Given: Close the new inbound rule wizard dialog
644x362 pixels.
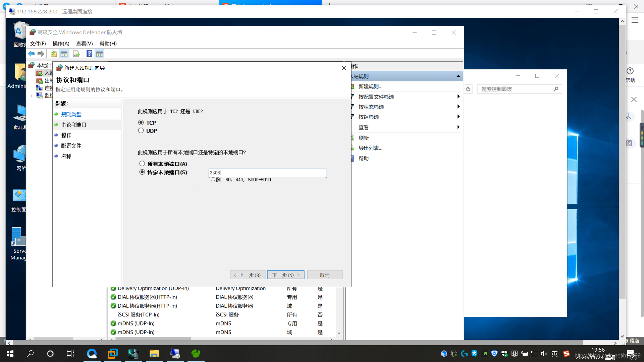Looking at the screenshot, I should (x=344, y=68).
